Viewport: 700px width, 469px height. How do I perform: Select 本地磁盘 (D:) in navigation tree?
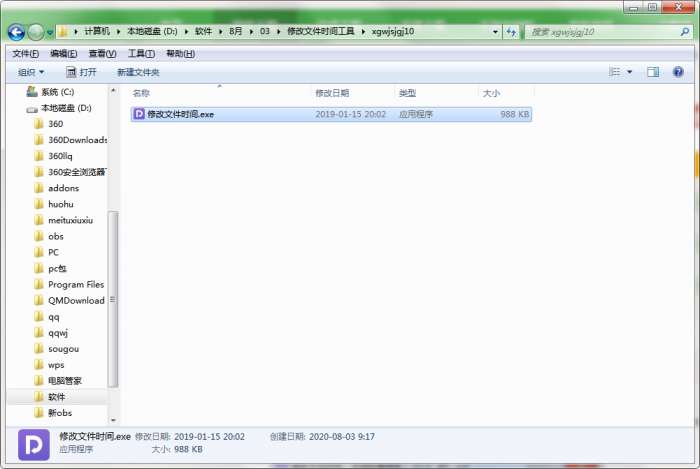coord(58,108)
